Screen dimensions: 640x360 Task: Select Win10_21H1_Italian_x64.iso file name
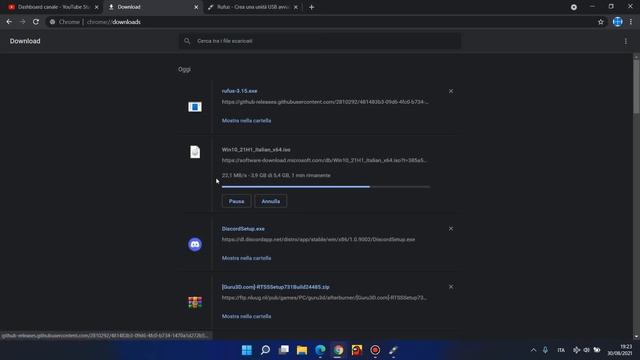tap(256, 150)
